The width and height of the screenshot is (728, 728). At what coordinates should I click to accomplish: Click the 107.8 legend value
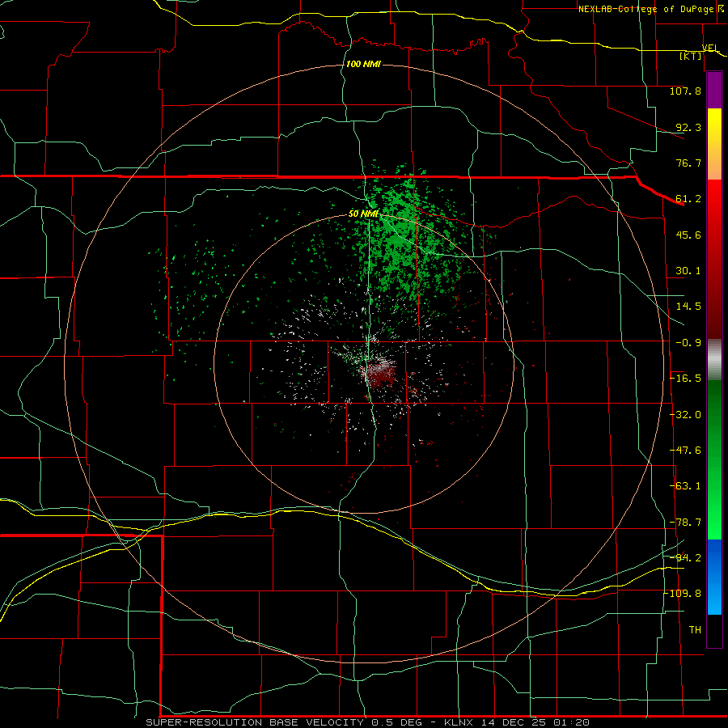pyautogui.click(x=685, y=91)
